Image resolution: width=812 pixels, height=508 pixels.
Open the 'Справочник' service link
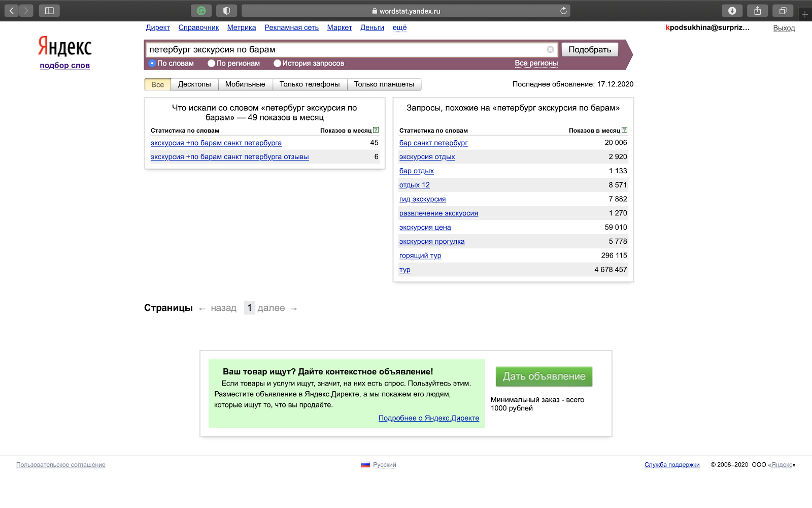pos(198,27)
